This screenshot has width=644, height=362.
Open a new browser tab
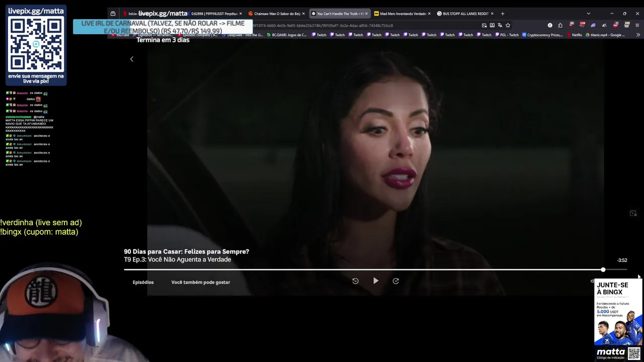click(502, 14)
